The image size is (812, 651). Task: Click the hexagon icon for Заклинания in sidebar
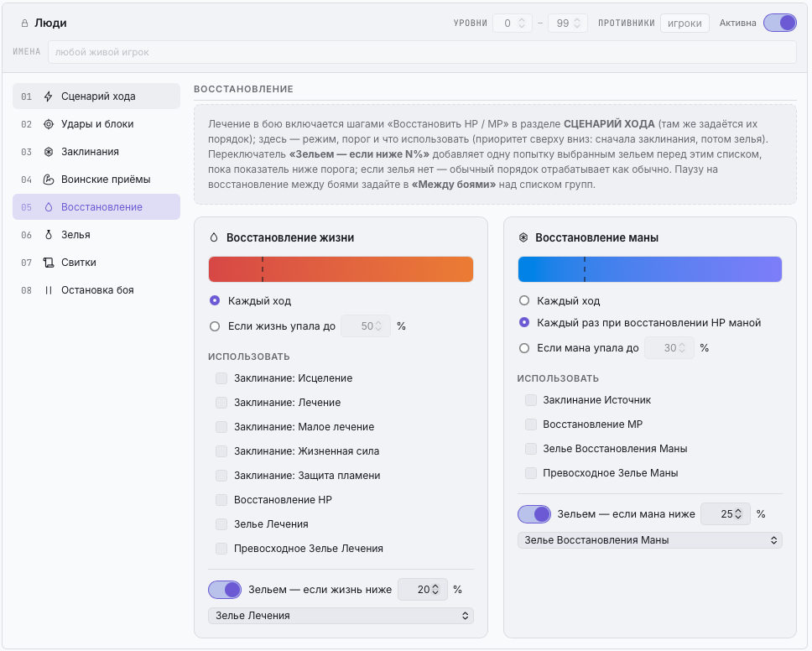point(48,152)
